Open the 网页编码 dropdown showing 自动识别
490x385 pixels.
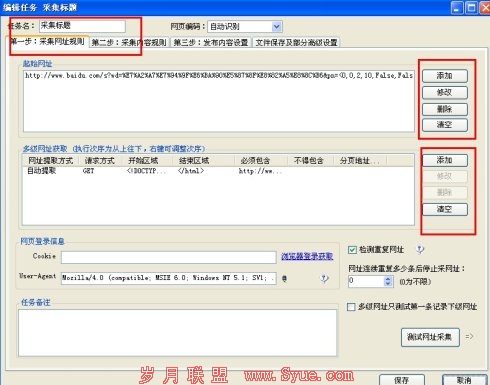(x=276, y=27)
